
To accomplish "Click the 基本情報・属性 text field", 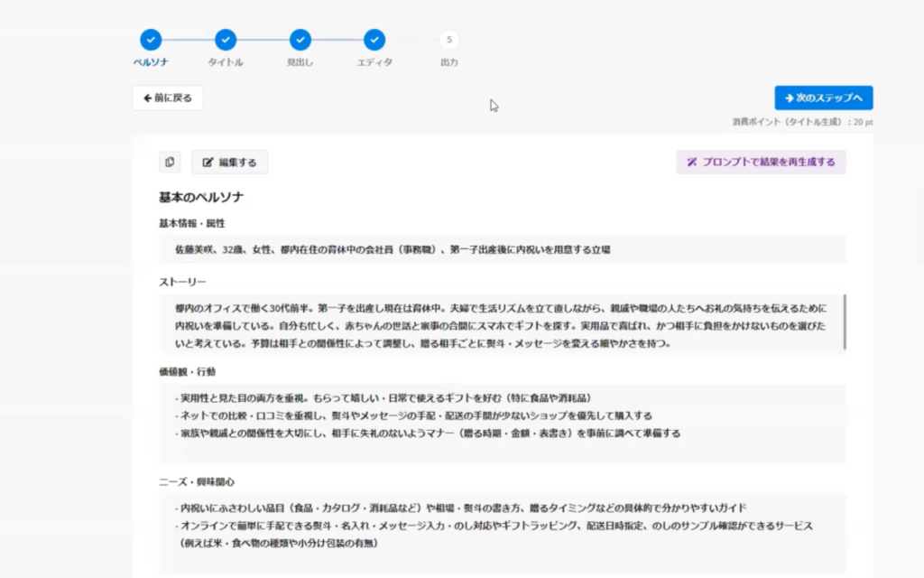I will pyautogui.click(x=502, y=249).
